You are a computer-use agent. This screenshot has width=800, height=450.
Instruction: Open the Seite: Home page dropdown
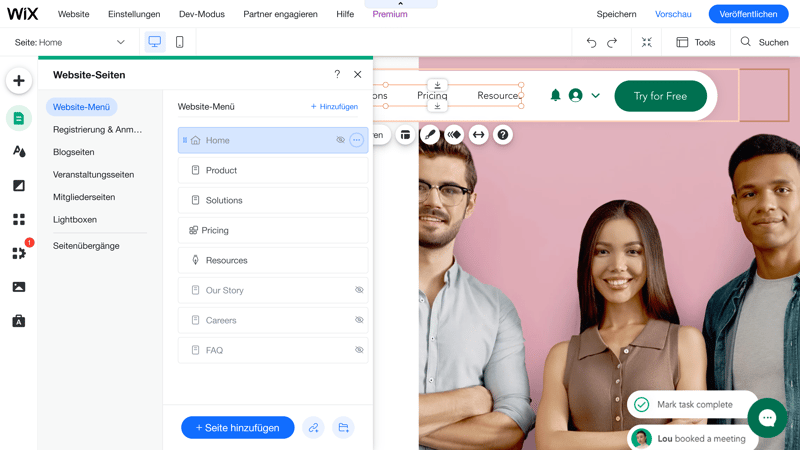tap(70, 42)
